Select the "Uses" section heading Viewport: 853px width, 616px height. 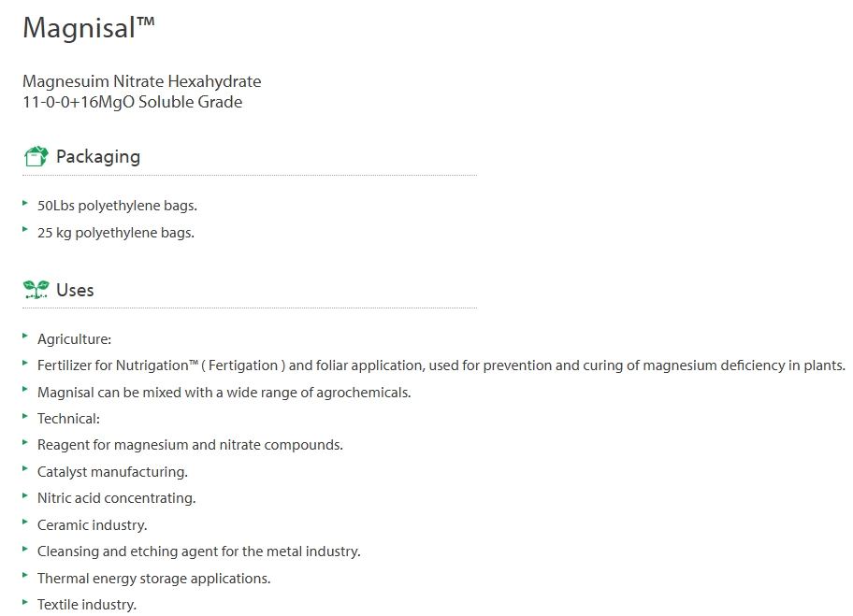[75, 290]
